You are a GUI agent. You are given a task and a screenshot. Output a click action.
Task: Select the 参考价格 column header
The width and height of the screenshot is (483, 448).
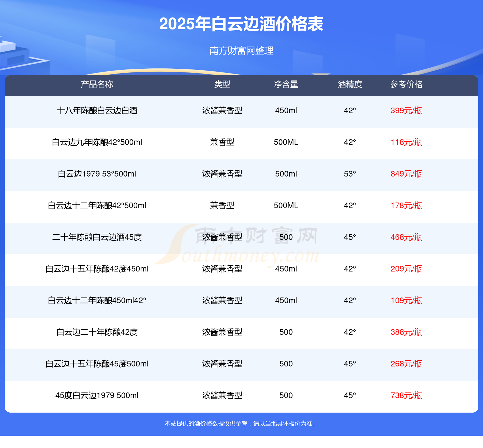[407, 84]
